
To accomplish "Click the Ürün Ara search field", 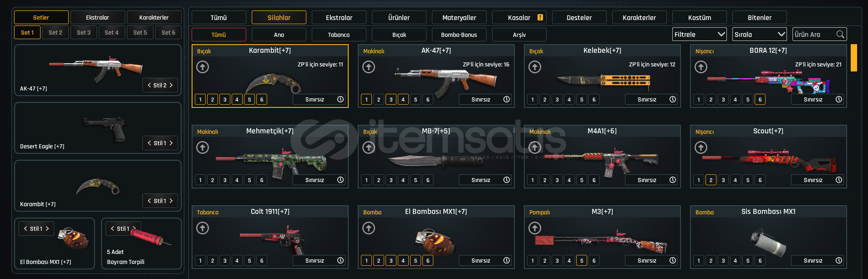I will click(814, 34).
